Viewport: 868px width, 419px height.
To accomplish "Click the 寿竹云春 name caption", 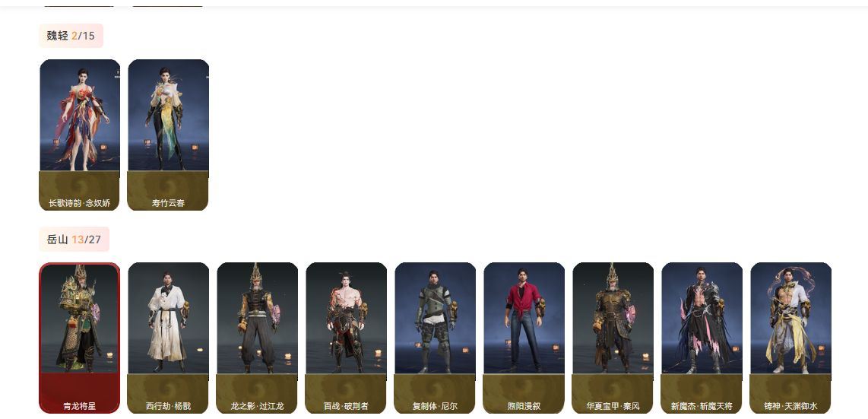I will tap(168, 203).
